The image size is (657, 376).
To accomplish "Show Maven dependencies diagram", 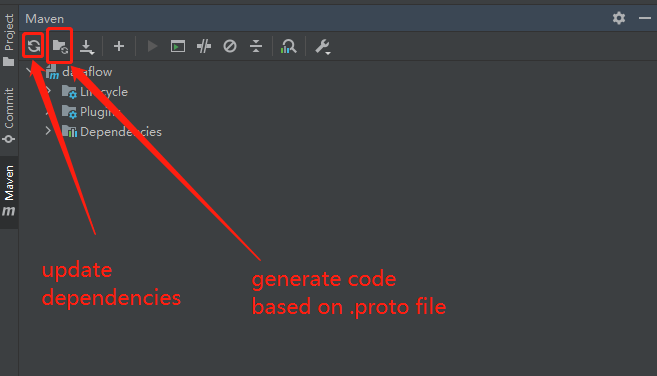I will click(289, 46).
